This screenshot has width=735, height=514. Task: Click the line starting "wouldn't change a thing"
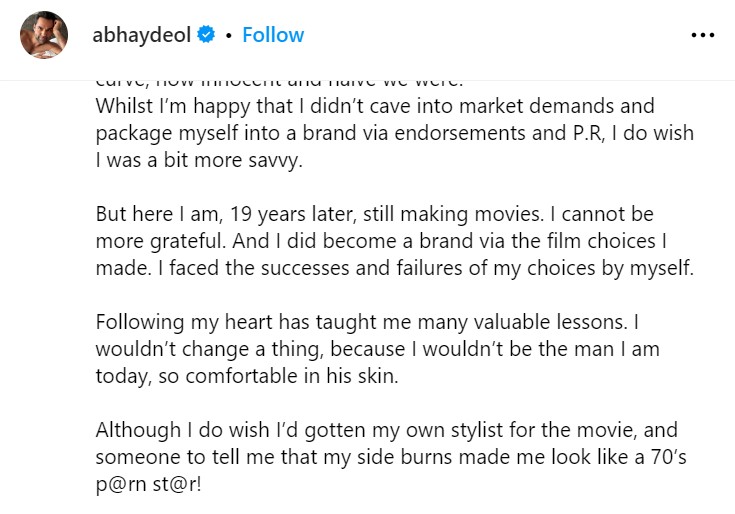[x=377, y=349]
